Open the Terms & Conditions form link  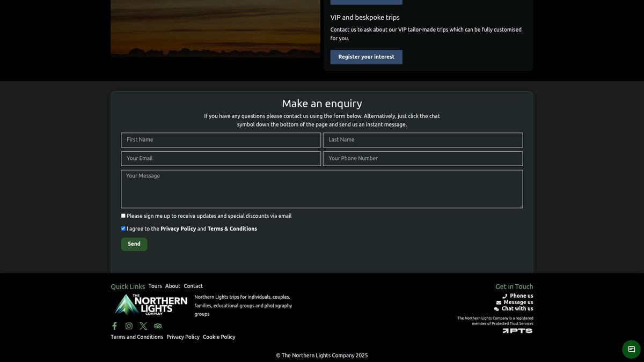pos(232,229)
